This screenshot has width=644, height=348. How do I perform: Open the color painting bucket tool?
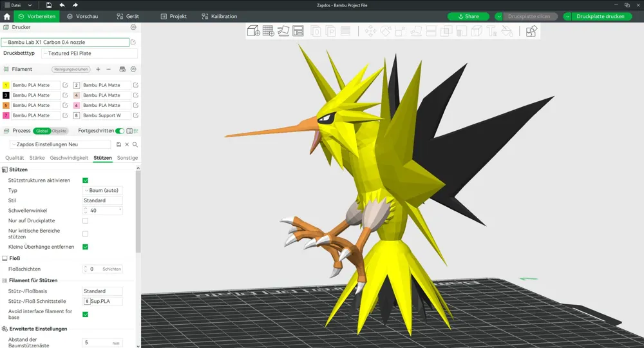coord(507,31)
